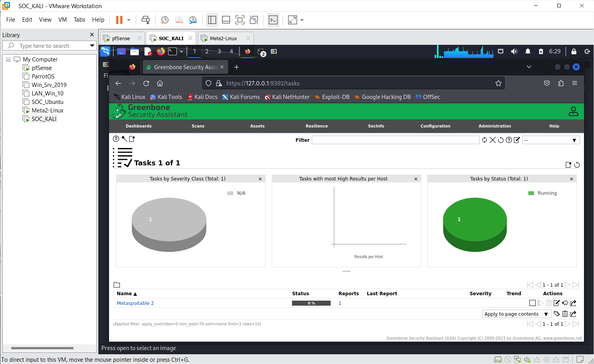The width and height of the screenshot is (594, 364).
Task: Reload the Firefox page
Action: point(146,83)
